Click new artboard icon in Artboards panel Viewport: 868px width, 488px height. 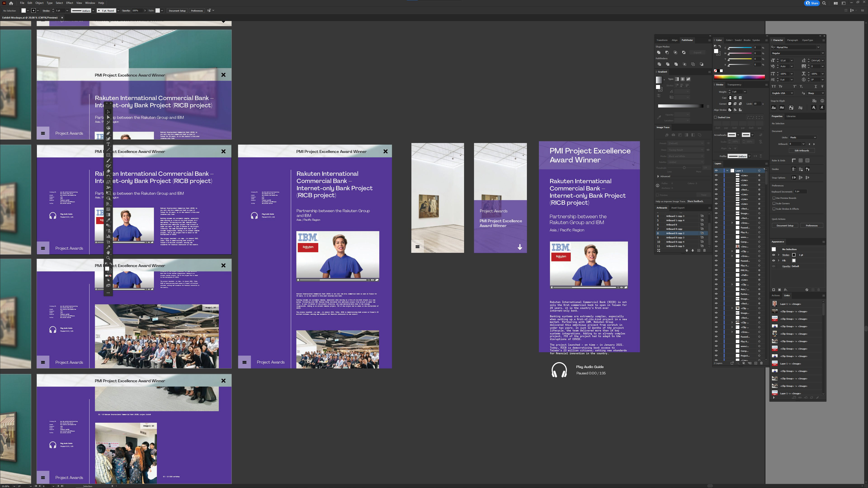[698, 250]
